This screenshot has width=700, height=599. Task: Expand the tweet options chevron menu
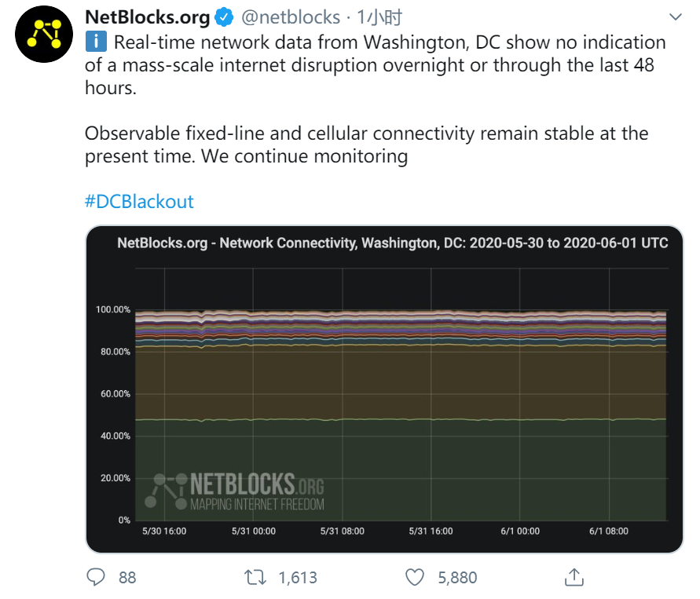click(x=676, y=17)
